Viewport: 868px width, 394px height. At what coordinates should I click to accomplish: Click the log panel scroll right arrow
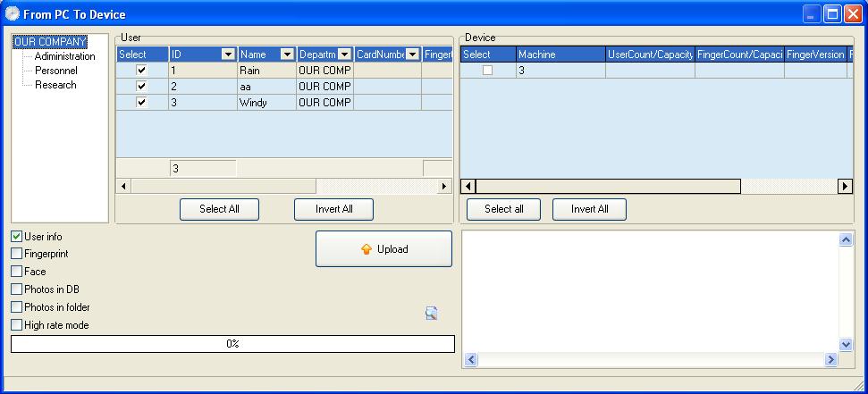coord(830,360)
